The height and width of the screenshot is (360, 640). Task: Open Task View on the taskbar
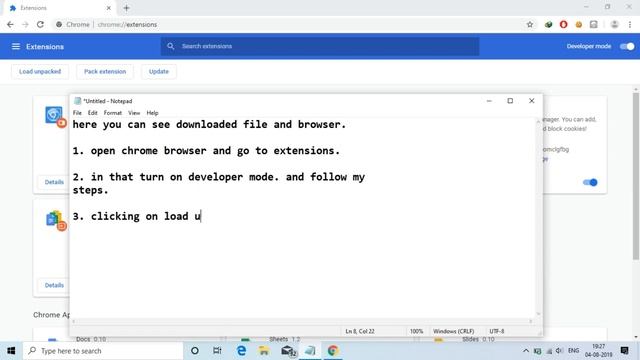coord(217,351)
